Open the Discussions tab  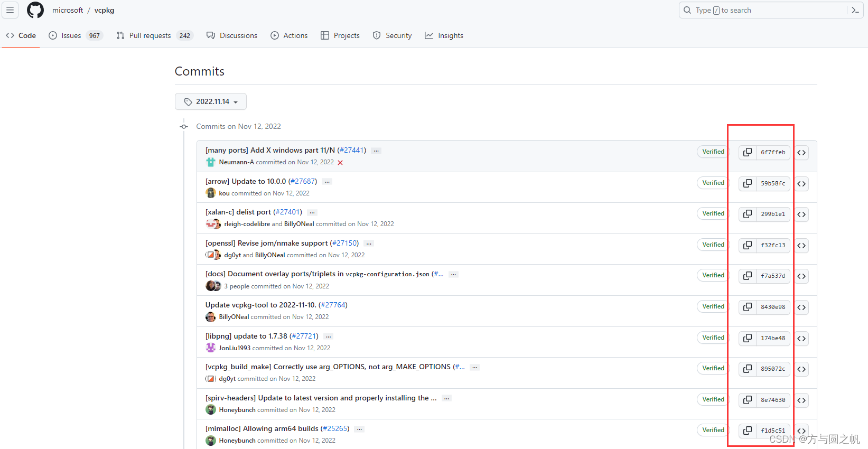coord(232,35)
